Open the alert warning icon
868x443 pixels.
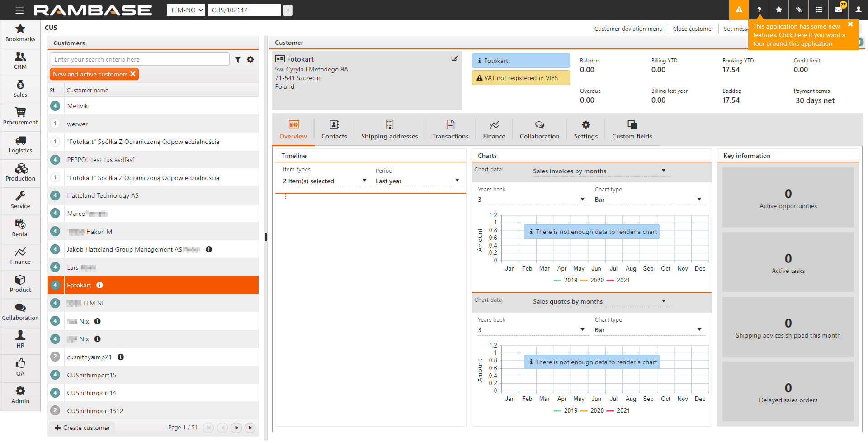click(739, 10)
